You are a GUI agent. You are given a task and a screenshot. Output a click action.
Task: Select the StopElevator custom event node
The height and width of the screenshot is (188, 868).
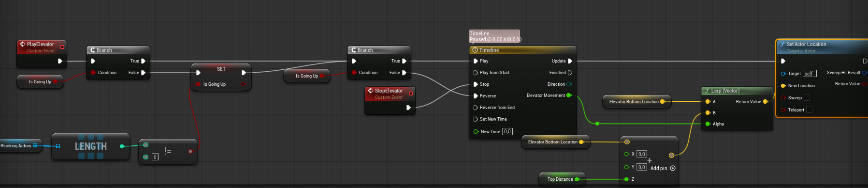coord(390,100)
